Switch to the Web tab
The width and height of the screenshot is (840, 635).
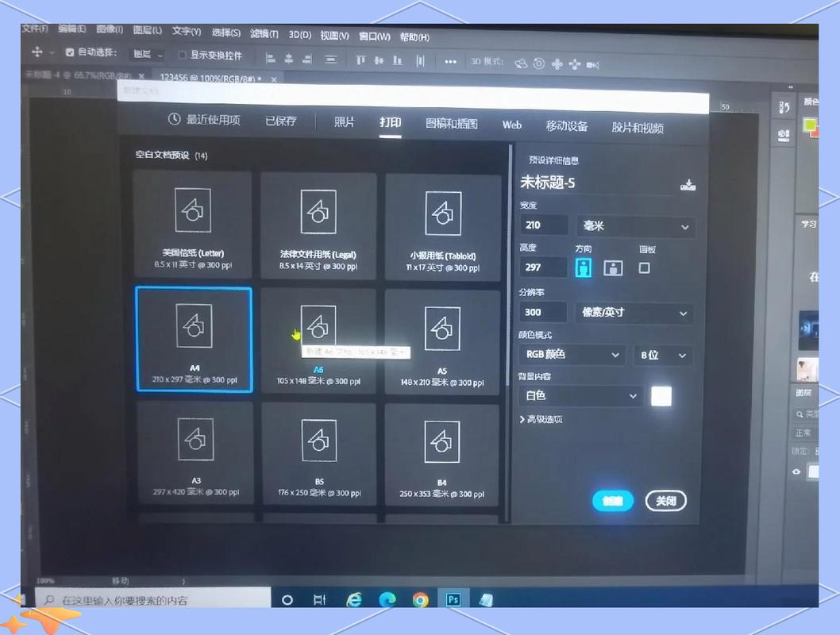(x=511, y=125)
